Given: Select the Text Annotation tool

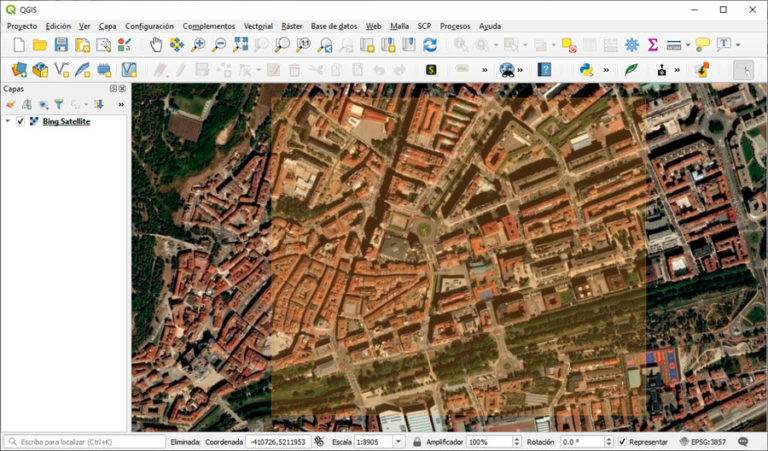Looking at the screenshot, I should (724, 45).
